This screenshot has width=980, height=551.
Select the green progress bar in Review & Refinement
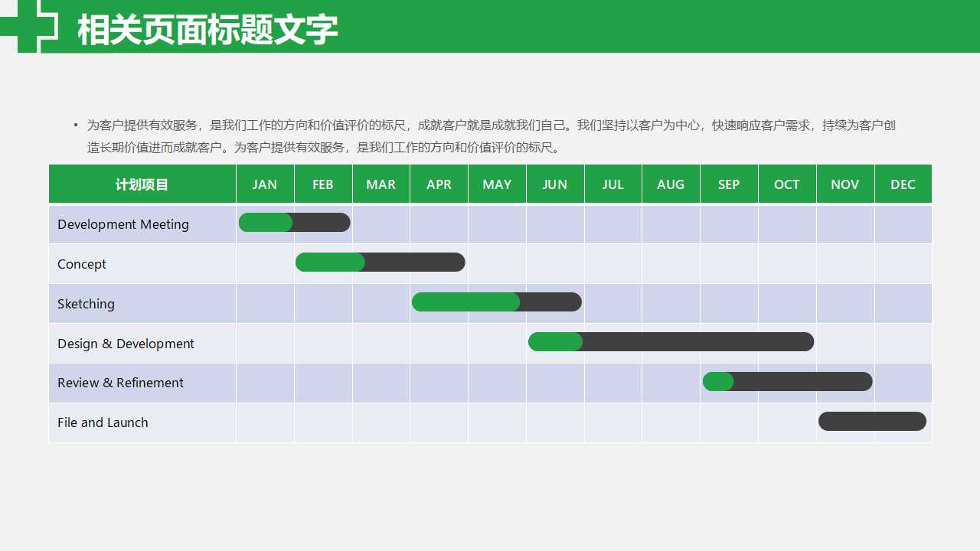[x=718, y=381]
